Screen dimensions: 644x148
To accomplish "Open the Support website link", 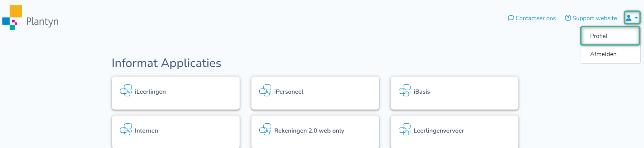I will [595, 18].
